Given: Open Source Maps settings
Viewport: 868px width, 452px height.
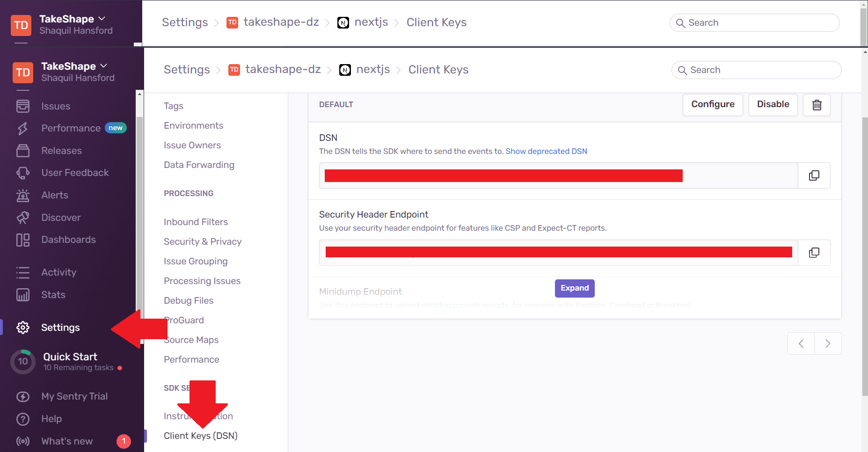Looking at the screenshot, I should pyautogui.click(x=191, y=340).
